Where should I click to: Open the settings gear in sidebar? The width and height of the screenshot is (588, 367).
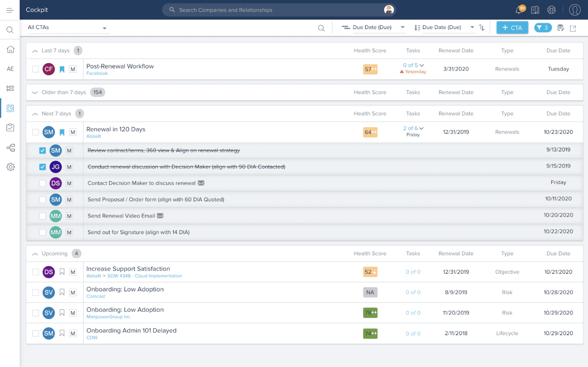(10, 167)
